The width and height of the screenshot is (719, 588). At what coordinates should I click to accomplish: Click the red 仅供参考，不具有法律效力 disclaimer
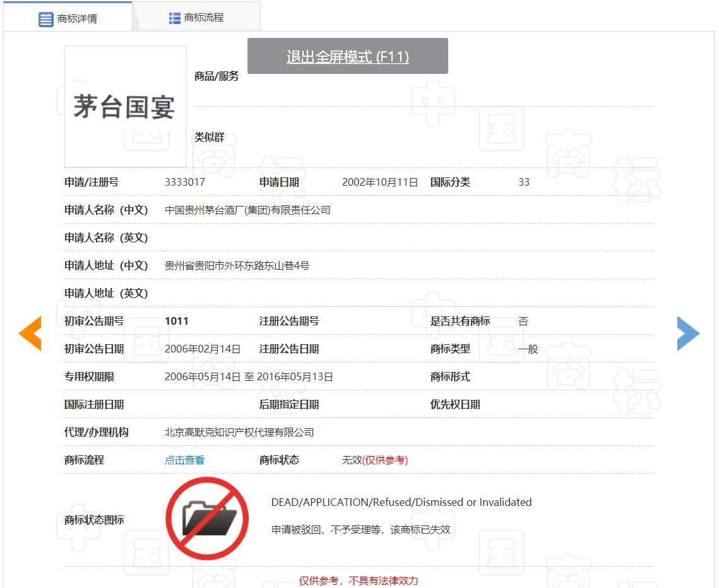coord(359,580)
